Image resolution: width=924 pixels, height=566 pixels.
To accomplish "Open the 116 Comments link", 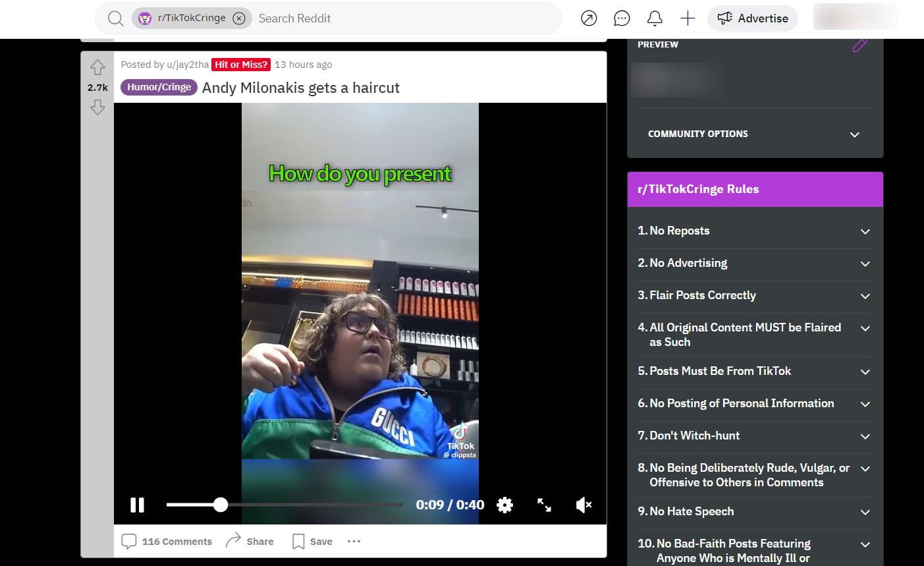I will click(167, 542).
